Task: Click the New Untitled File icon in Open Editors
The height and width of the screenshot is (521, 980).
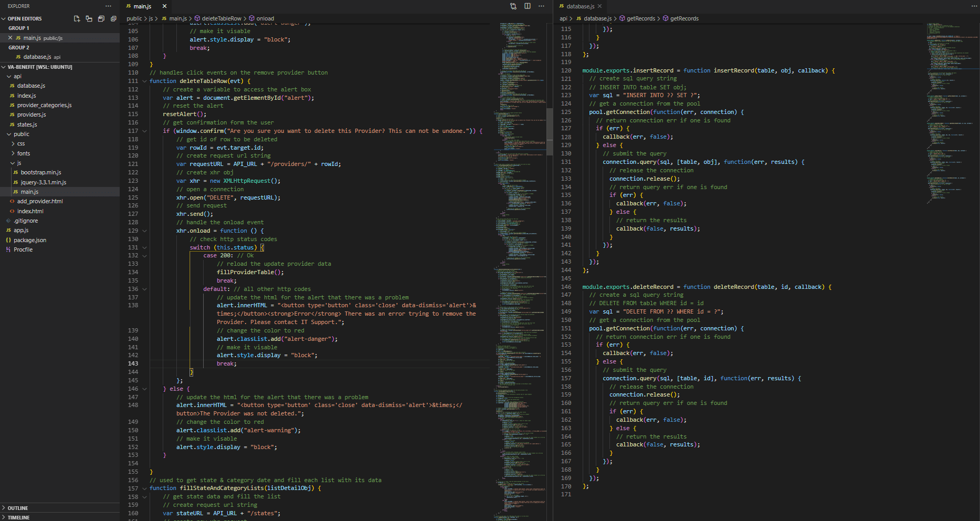Action: click(x=77, y=18)
